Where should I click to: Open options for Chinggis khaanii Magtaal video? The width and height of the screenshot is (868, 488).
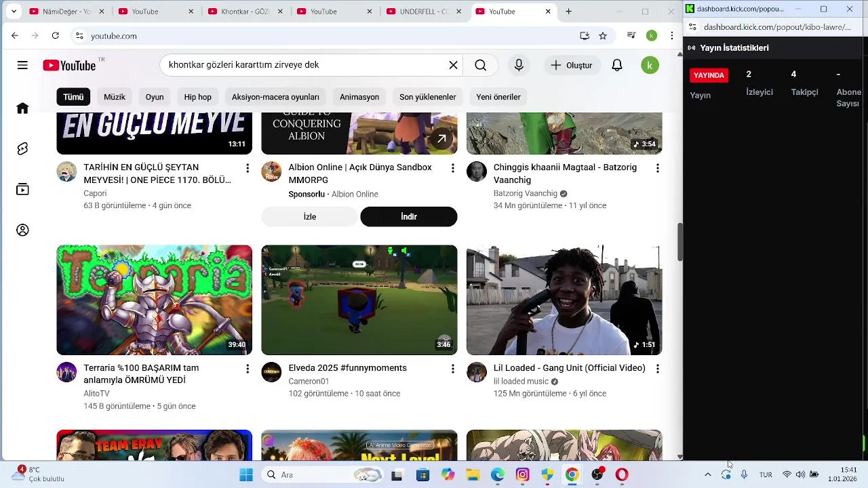(x=657, y=168)
